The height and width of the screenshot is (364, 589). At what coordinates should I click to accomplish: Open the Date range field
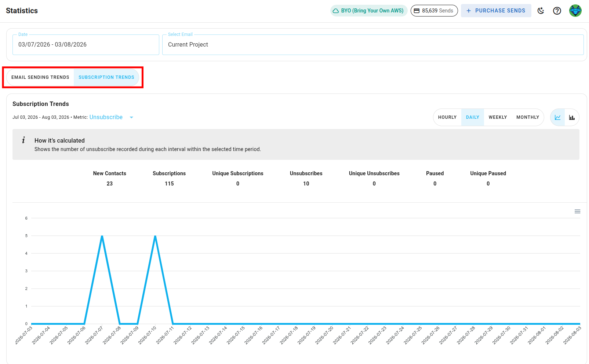(86, 45)
